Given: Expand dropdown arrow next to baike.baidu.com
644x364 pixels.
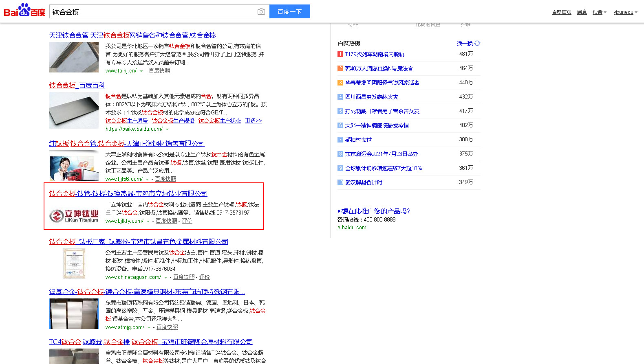Looking at the screenshot, I should coord(167,129).
